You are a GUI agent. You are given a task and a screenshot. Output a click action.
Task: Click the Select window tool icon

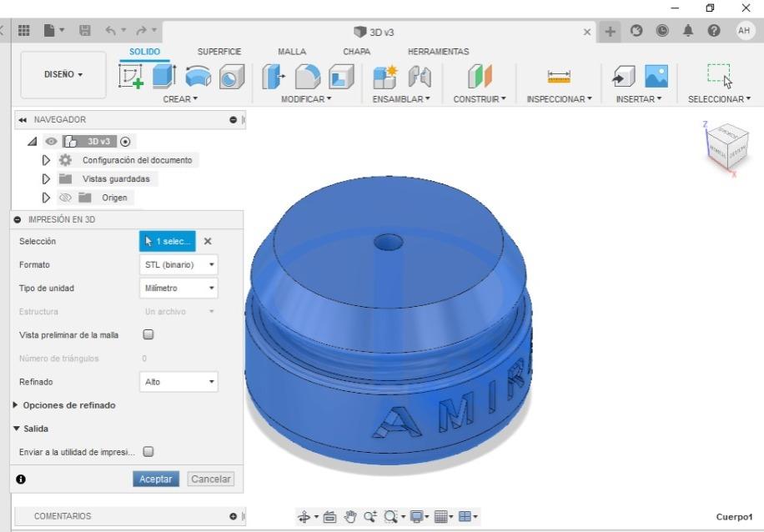[x=720, y=76]
